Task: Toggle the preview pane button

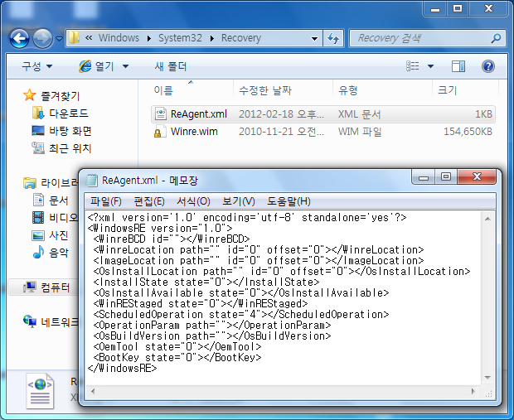Action: pos(458,66)
